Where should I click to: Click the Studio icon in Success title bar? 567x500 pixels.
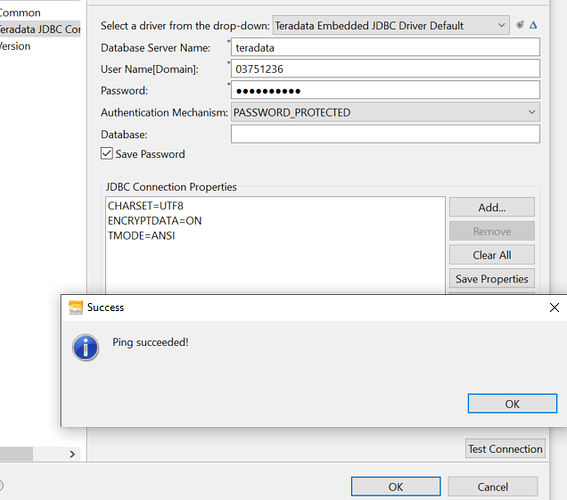click(76, 307)
